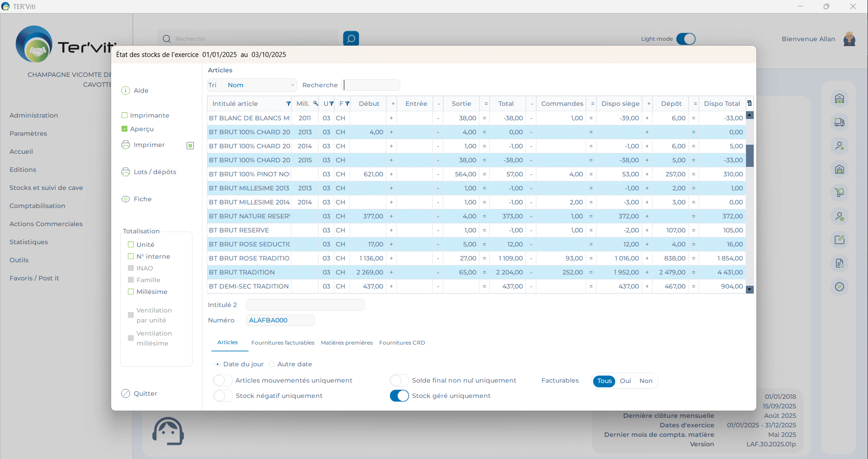Click the green settings icon beside Imprimer
This screenshot has height=459, width=868.
tap(190, 146)
